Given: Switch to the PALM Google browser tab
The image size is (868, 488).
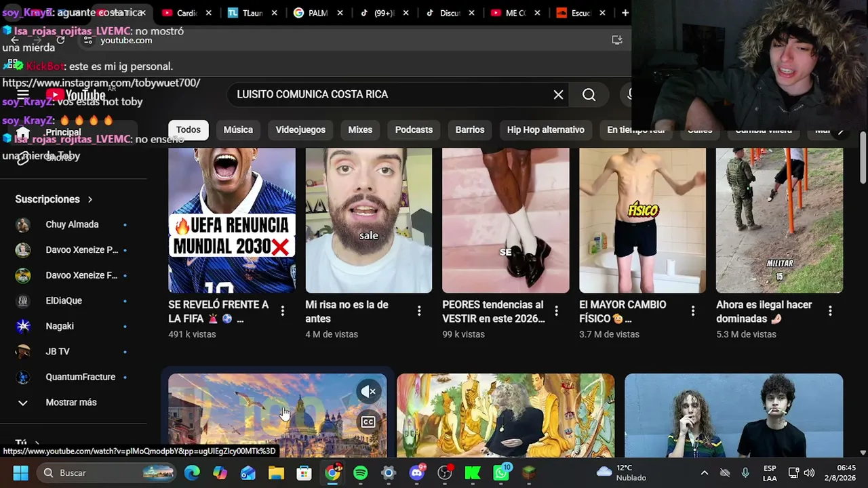Looking at the screenshot, I should click(317, 13).
